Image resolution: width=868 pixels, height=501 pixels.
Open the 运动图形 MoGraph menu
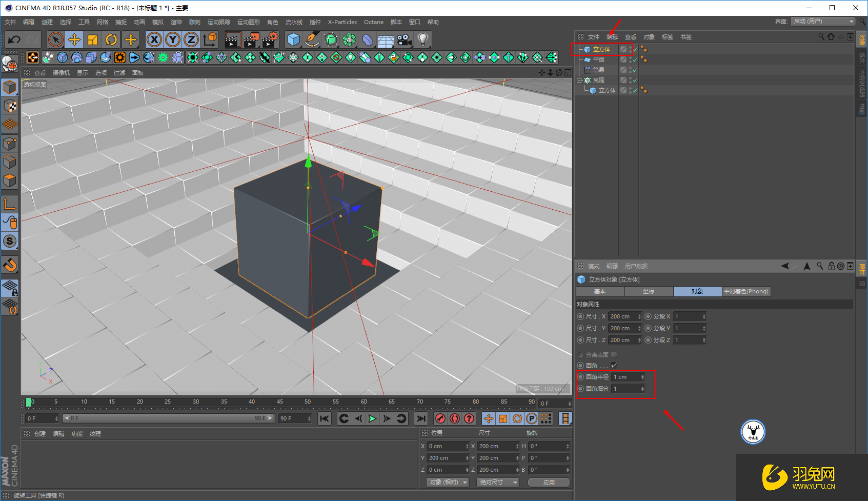coord(249,22)
